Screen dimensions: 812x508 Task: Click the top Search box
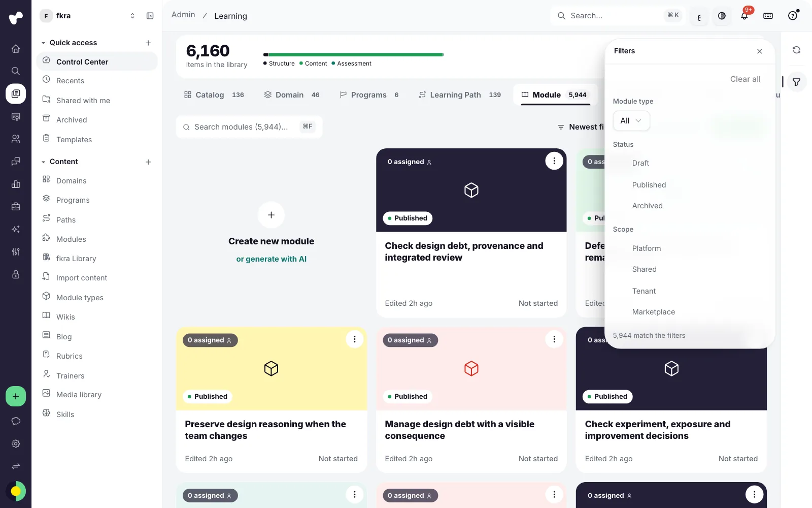[618, 16]
